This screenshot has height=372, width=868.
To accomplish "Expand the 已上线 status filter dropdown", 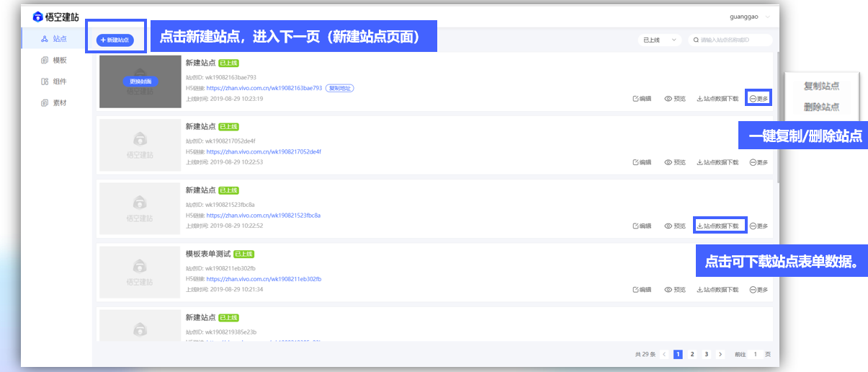I will tap(659, 40).
